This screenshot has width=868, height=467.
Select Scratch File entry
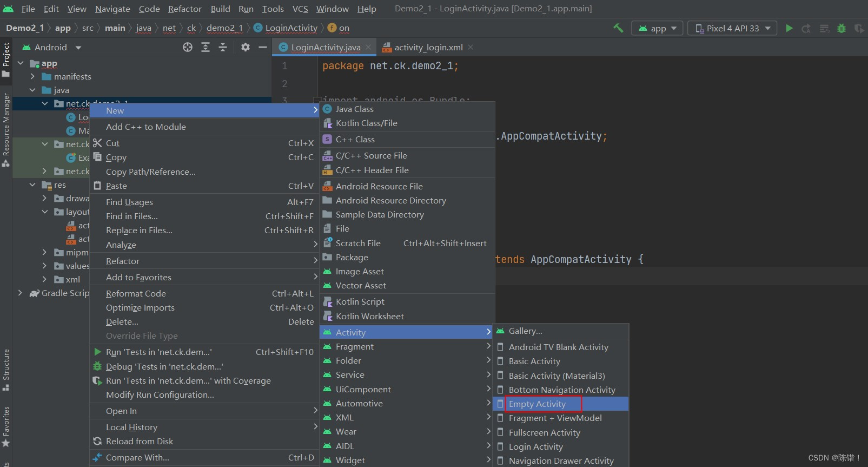pos(407,243)
